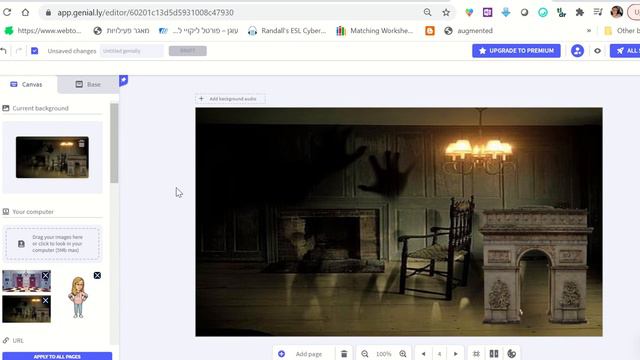Open the webto bookmark
Viewport: 640px width, 360px height.
pos(43,31)
